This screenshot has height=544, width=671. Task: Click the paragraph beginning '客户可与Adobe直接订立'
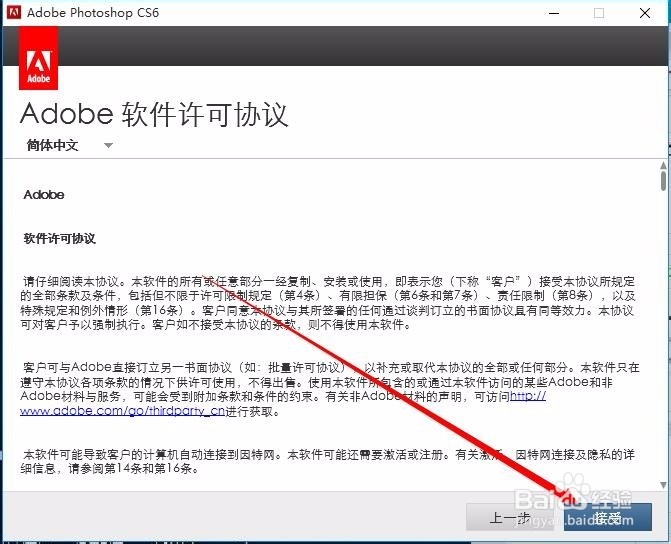(x=330, y=389)
